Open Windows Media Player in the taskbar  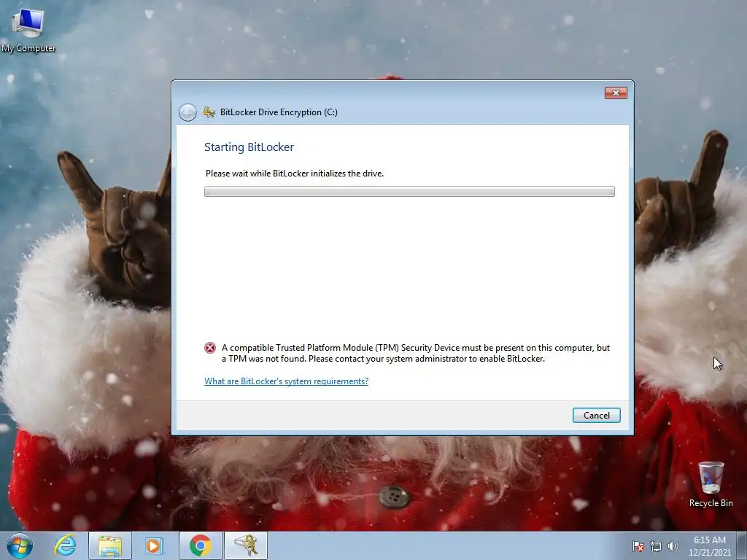point(155,545)
